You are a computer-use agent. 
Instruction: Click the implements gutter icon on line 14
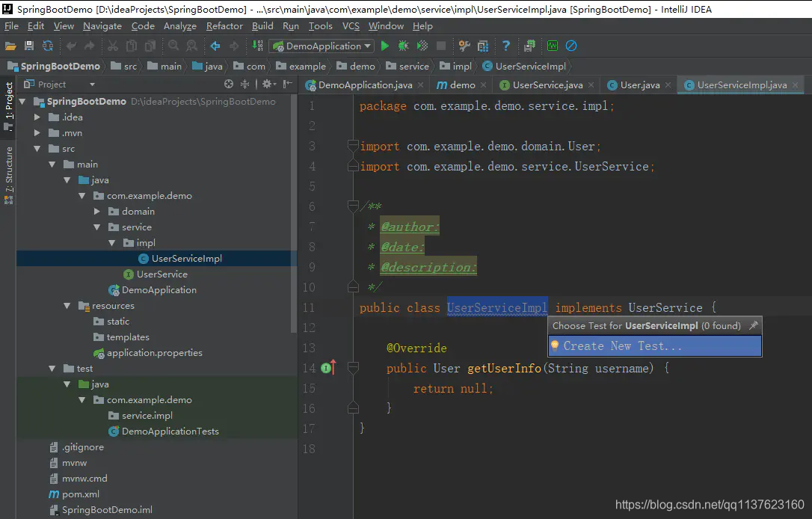click(327, 368)
